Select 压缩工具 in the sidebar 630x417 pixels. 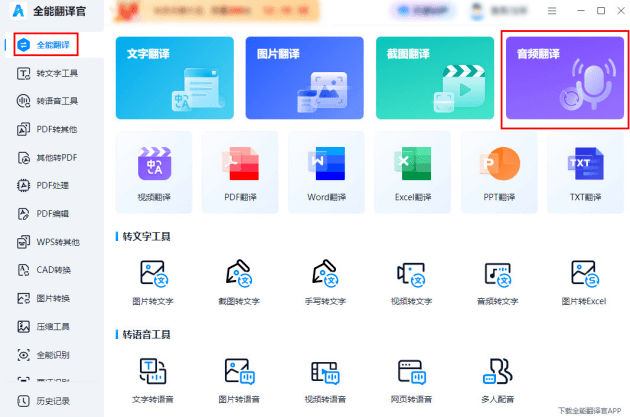pyautogui.click(x=43, y=327)
